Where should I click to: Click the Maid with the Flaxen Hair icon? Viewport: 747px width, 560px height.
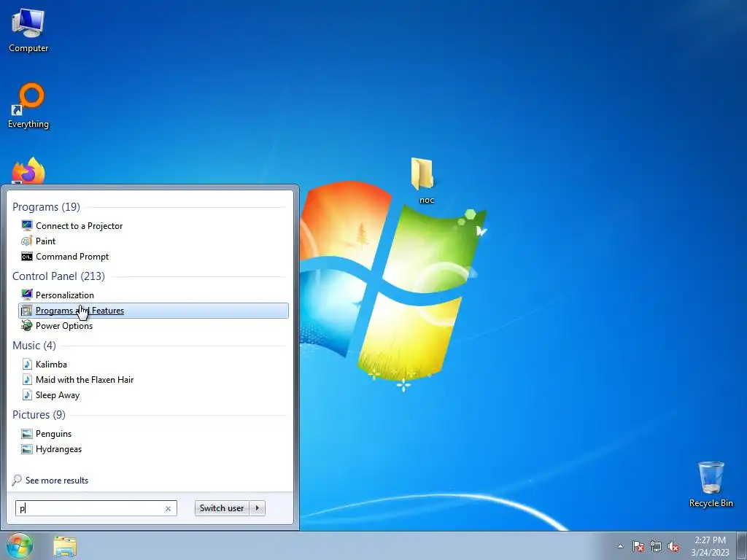click(27, 379)
